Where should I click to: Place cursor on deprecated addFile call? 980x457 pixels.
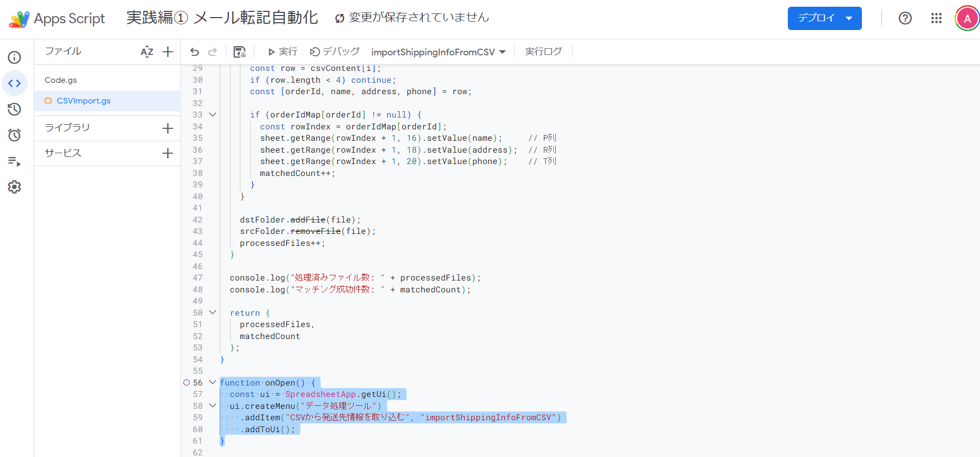[x=308, y=220]
